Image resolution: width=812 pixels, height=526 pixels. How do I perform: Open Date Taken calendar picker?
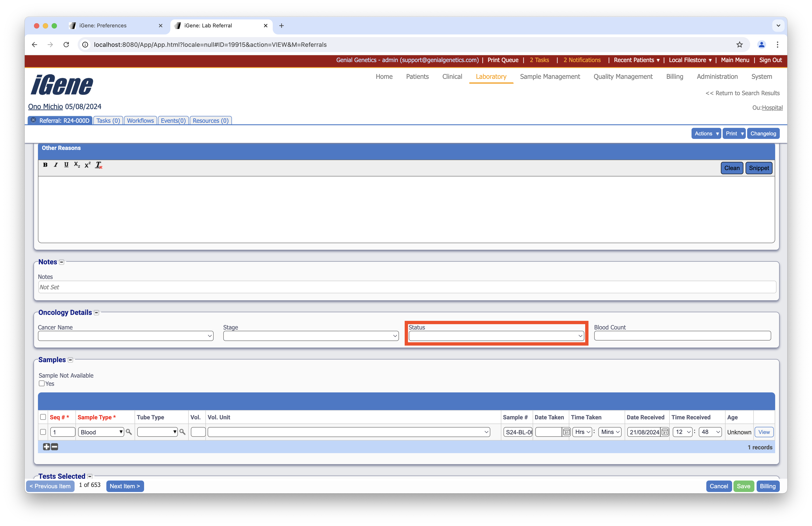(566, 432)
